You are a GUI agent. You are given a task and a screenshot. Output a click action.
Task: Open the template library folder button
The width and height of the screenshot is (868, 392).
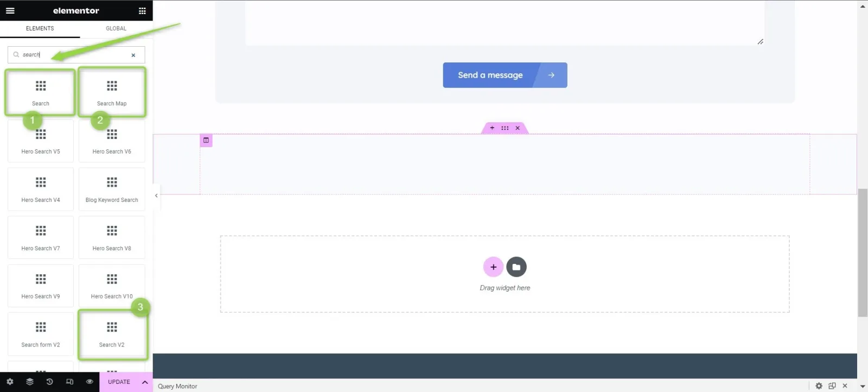click(x=516, y=267)
